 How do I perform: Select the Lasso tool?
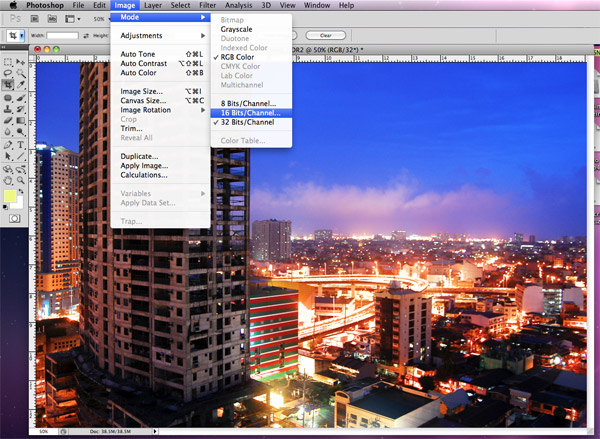pyautogui.click(x=8, y=73)
